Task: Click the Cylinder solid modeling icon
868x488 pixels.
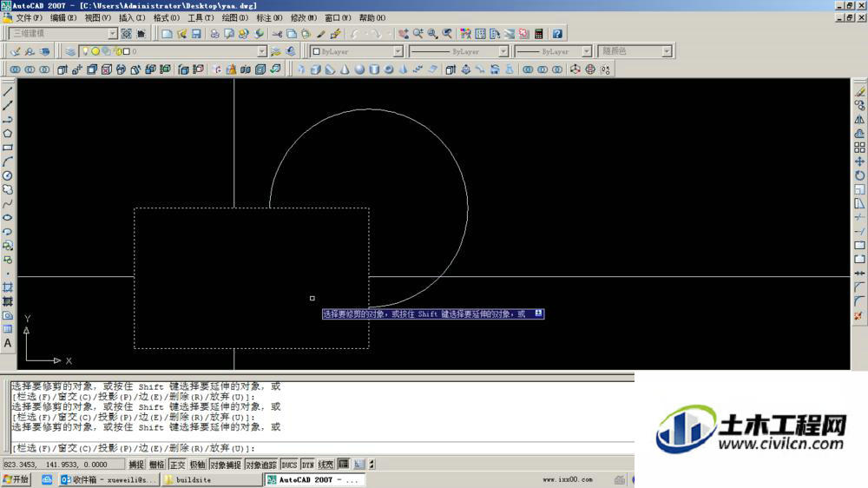Action: coord(374,69)
